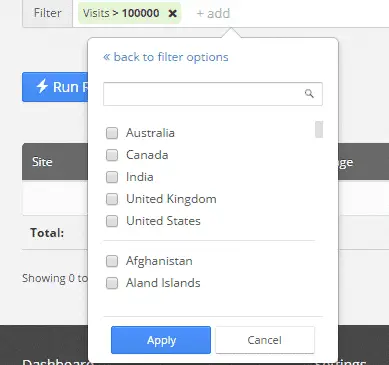Cancel the country filter popup
Screen dimensions: 389x365
click(265, 340)
